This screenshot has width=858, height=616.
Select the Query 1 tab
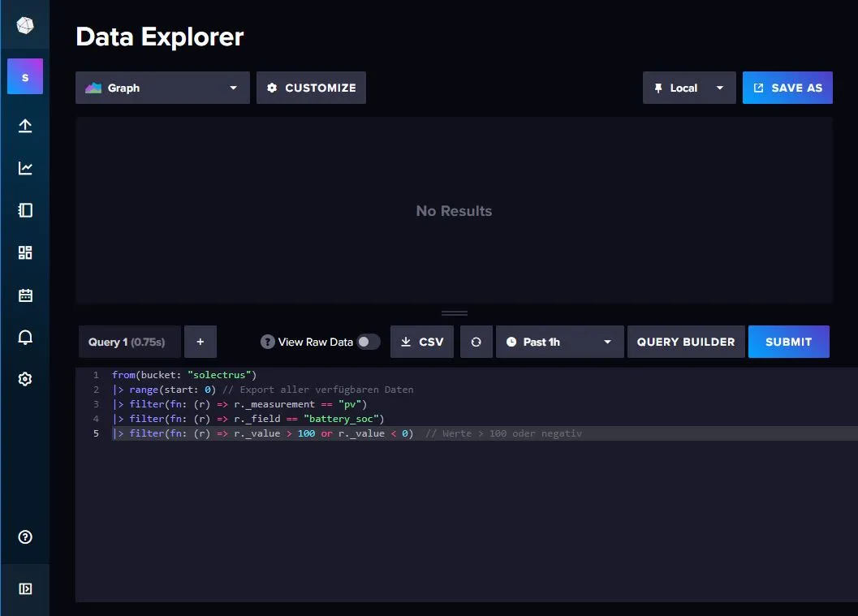tap(127, 342)
